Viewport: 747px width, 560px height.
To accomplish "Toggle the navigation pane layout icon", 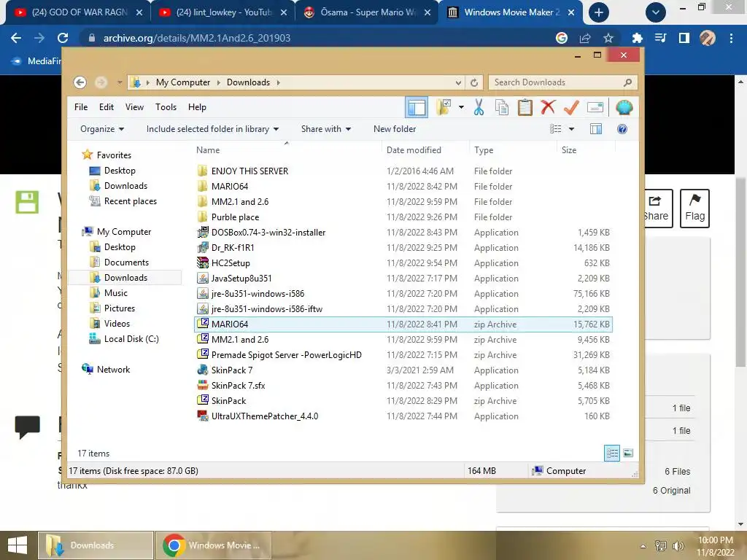I will tap(417, 107).
